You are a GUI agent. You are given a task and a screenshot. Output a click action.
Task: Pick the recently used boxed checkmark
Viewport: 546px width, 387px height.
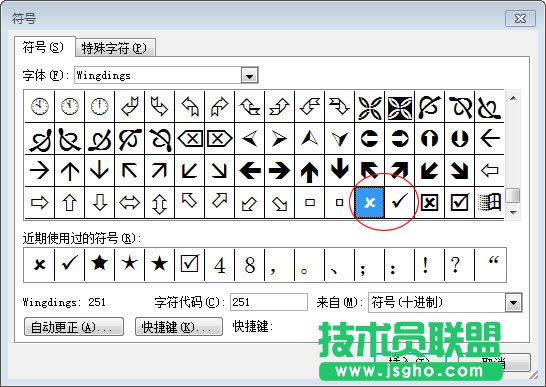click(190, 264)
